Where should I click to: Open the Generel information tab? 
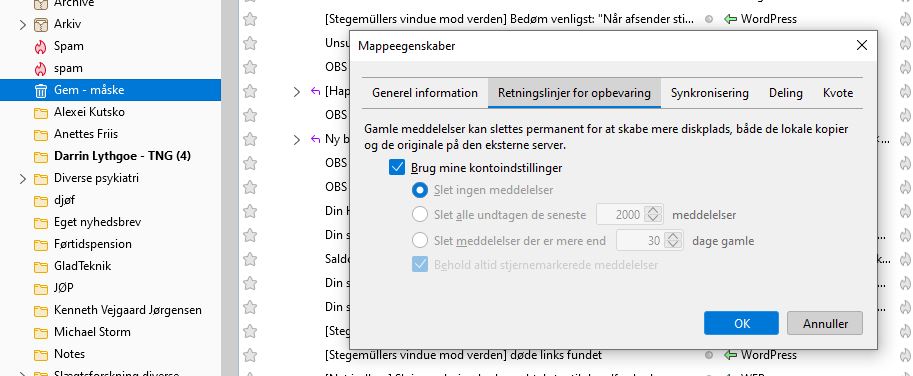pos(425,93)
